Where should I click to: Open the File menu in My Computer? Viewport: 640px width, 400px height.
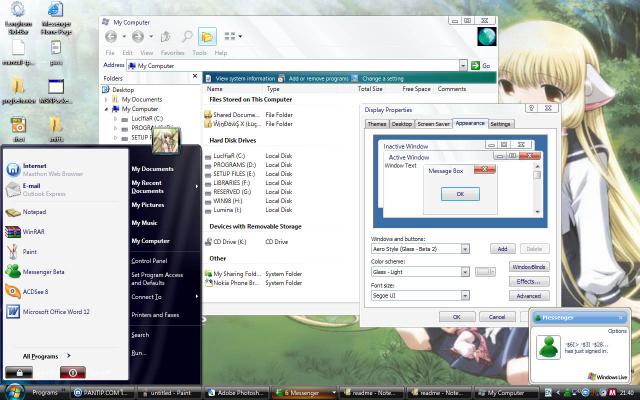click(110, 53)
